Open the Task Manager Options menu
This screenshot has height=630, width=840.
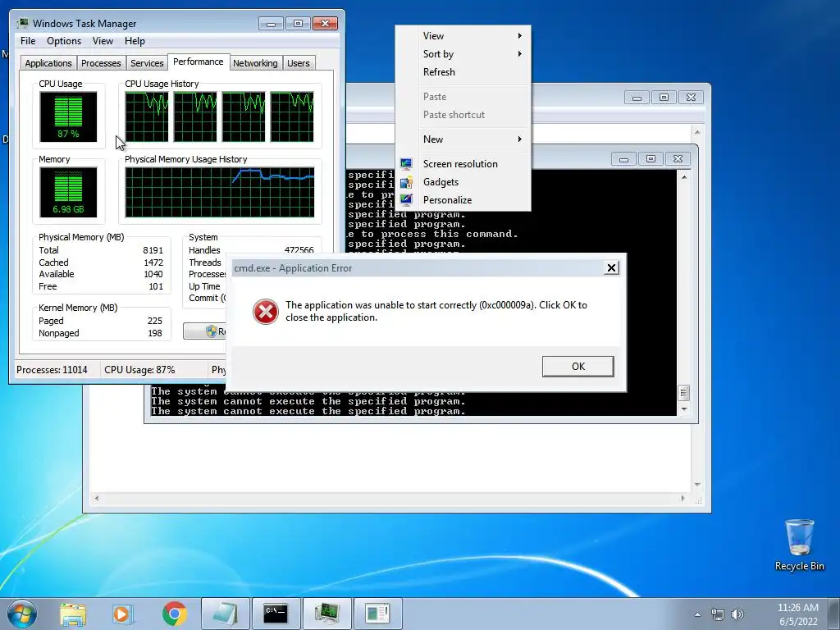click(64, 41)
